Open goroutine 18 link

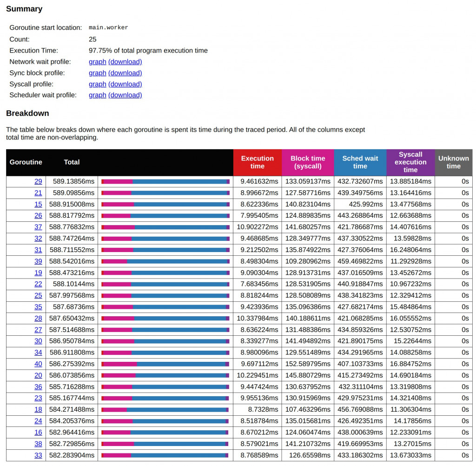click(38, 409)
